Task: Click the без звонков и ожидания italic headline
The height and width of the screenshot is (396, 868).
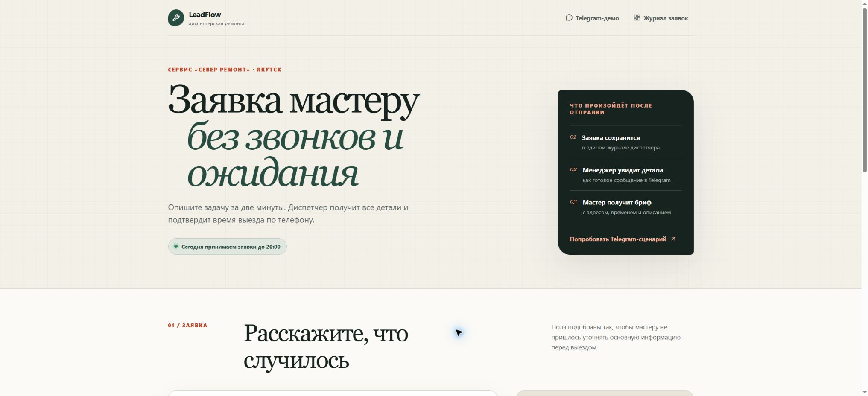Action: [295, 154]
